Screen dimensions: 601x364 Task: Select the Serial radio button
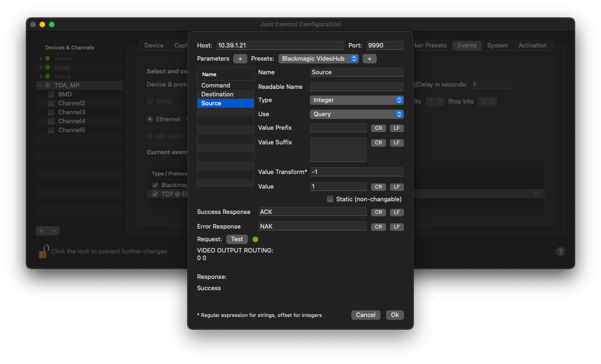pyautogui.click(x=150, y=102)
